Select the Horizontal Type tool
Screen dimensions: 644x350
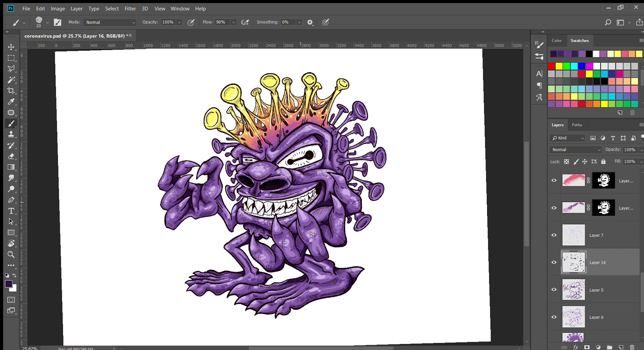11,211
